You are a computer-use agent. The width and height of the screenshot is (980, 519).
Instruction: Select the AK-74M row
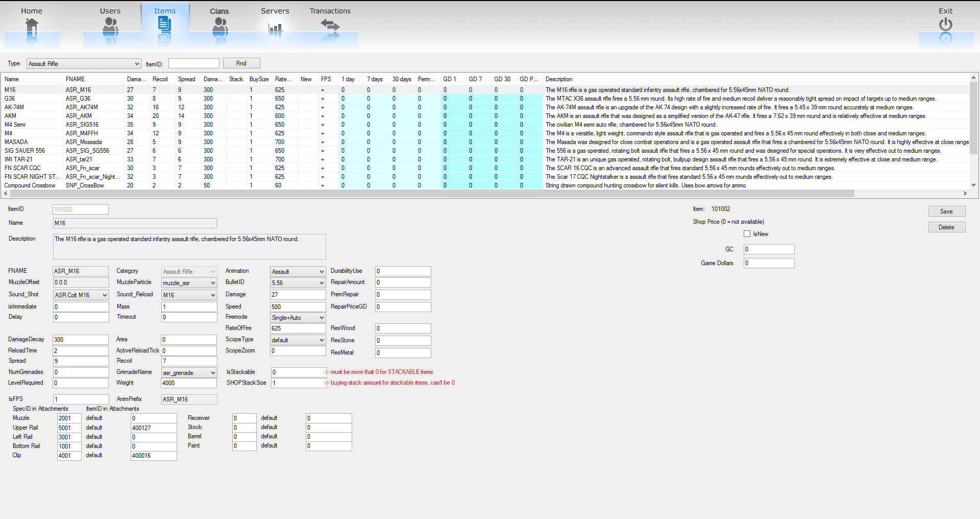[x=485, y=107]
